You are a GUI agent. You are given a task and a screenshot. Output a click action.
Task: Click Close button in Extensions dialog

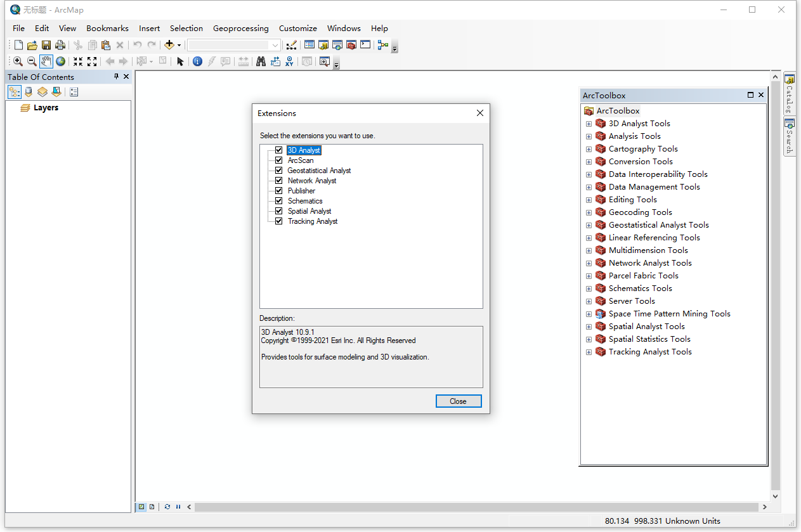(459, 401)
